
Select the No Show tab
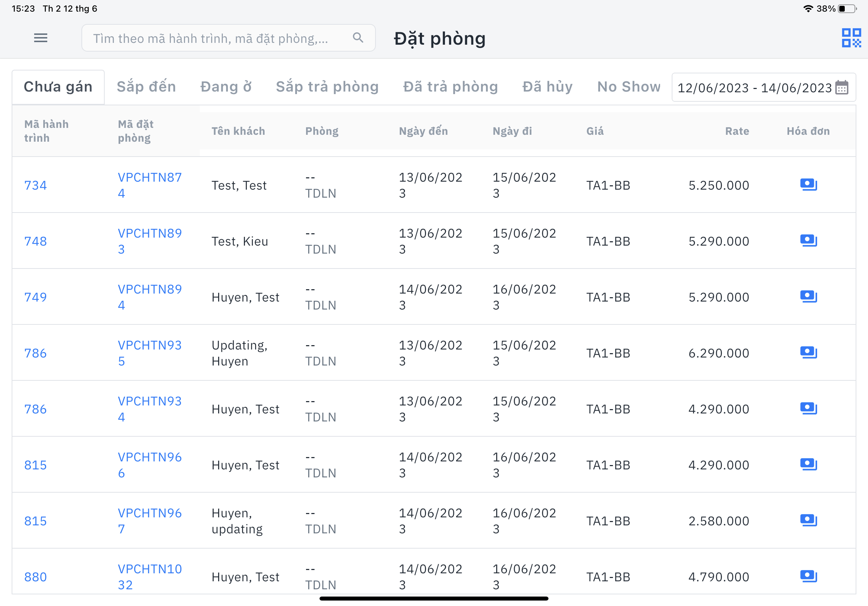(x=628, y=87)
